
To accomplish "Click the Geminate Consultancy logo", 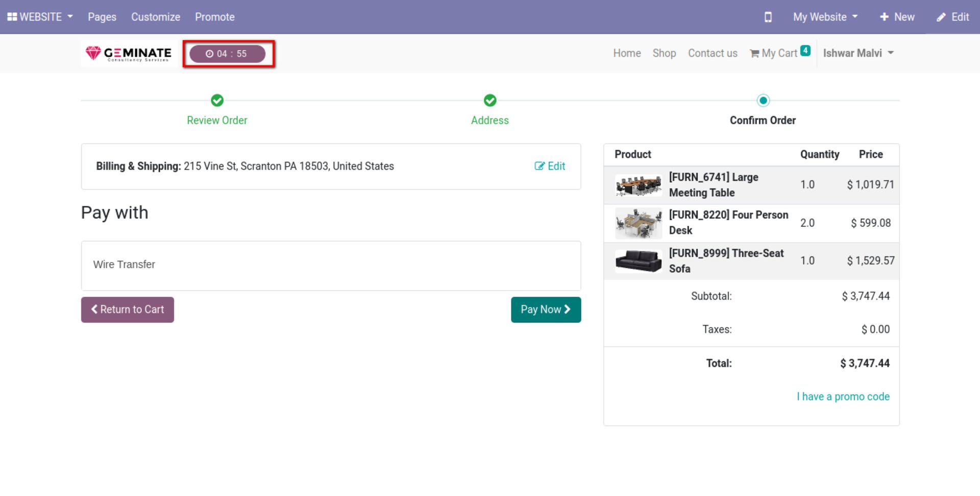I will (x=129, y=53).
